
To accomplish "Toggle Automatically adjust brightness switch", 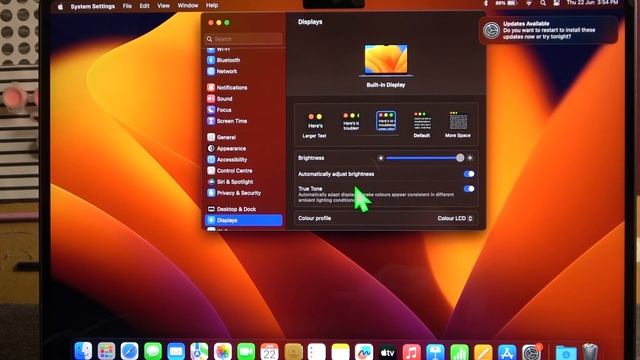I will tap(469, 174).
